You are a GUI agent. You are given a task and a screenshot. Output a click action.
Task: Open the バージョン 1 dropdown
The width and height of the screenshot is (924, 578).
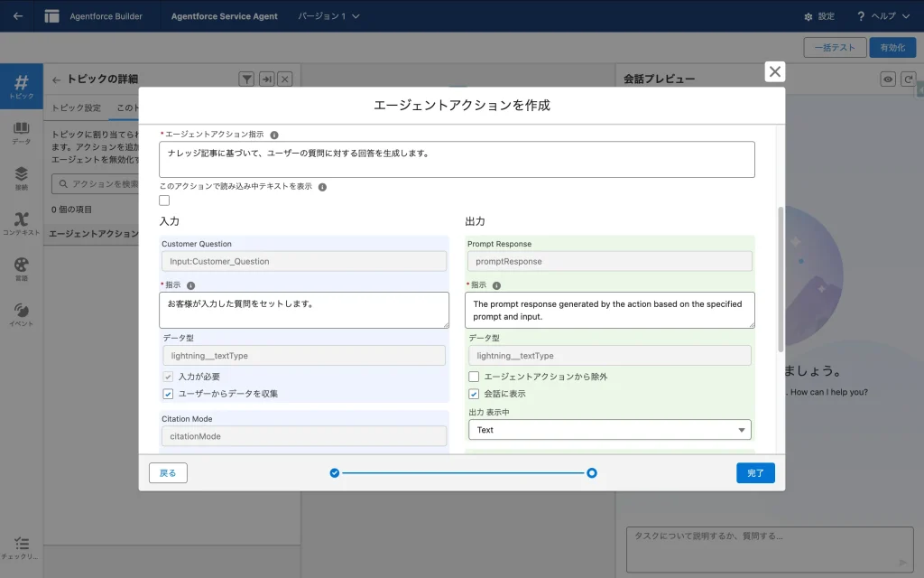[x=328, y=16]
